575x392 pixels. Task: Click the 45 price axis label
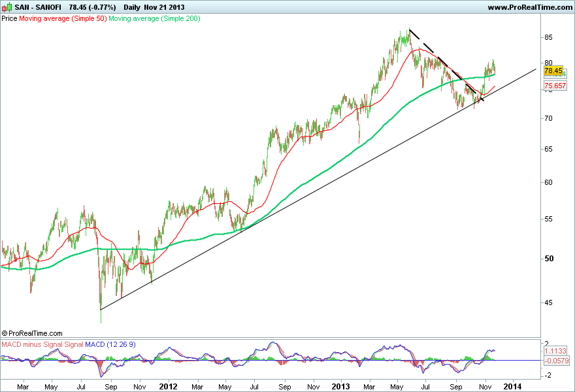[x=549, y=303]
